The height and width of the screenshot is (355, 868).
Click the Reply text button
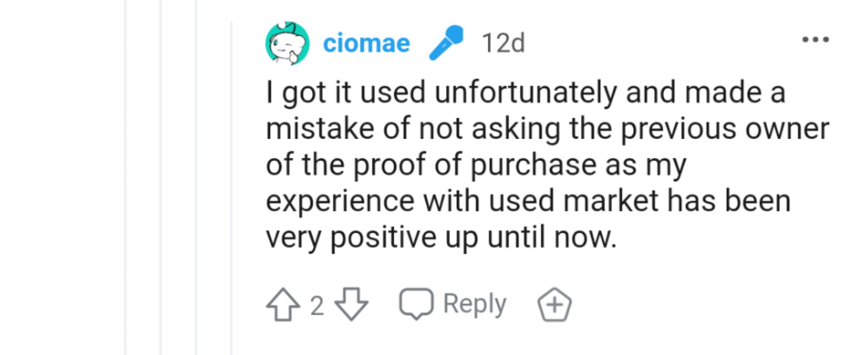click(x=475, y=304)
